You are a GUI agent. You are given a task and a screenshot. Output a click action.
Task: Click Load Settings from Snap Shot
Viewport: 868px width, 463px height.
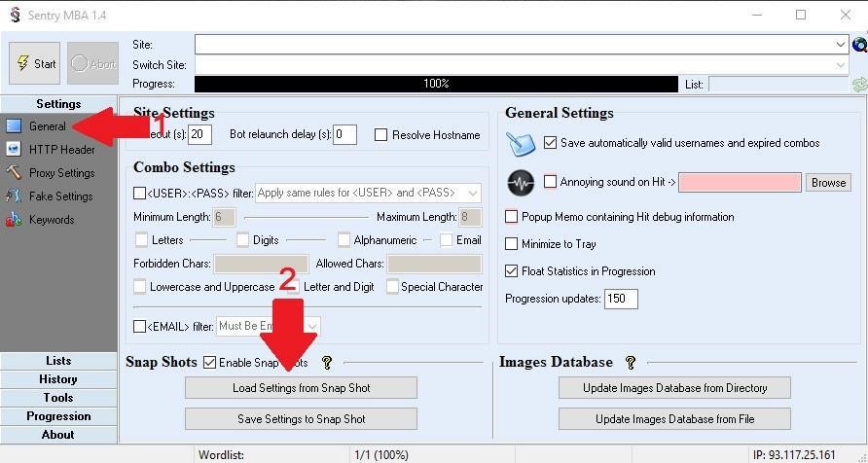click(301, 388)
